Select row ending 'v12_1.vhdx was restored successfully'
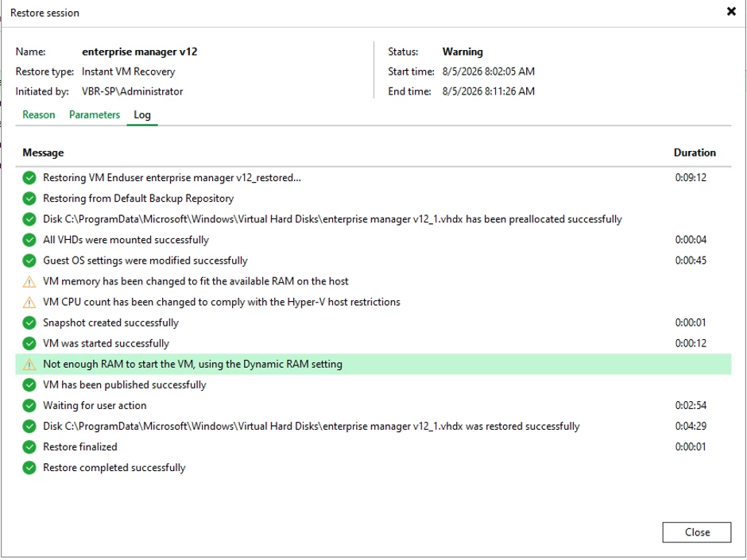Viewport: 747px width, 560px height. tap(373, 427)
